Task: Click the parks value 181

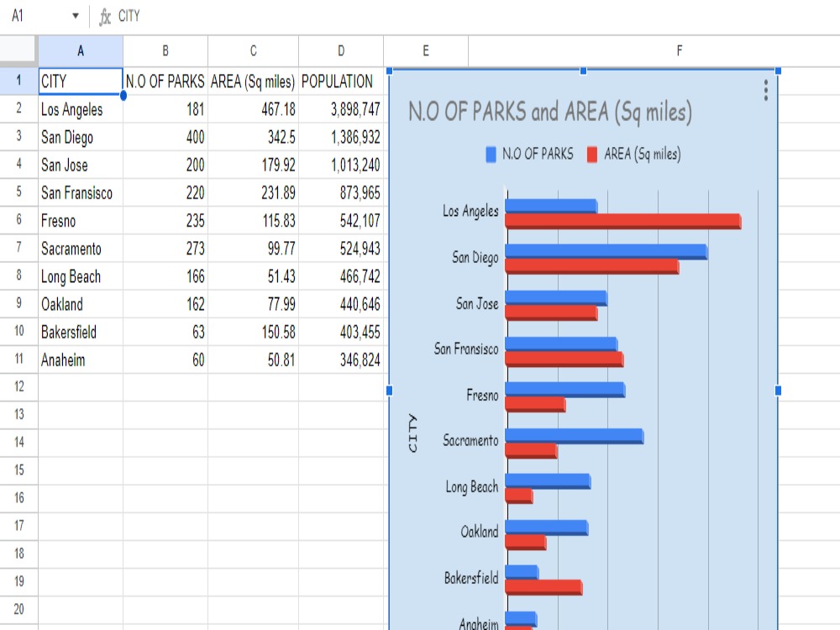Action: click(x=165, y=109)
